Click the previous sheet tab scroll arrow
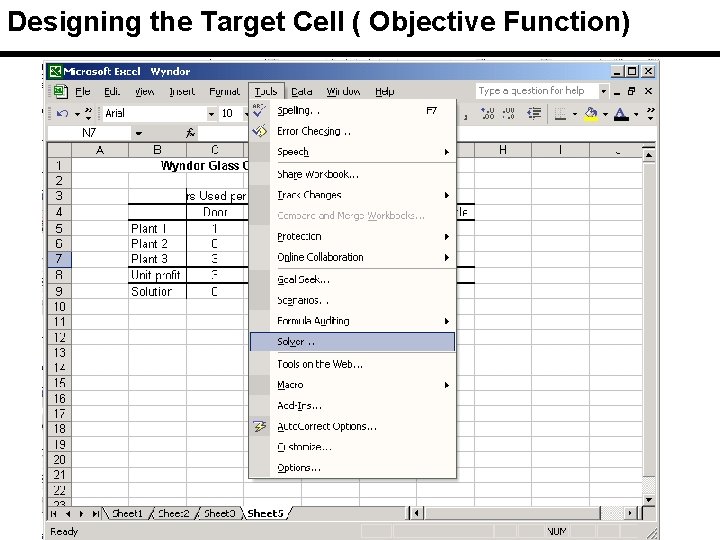 [x=68, y=514]
